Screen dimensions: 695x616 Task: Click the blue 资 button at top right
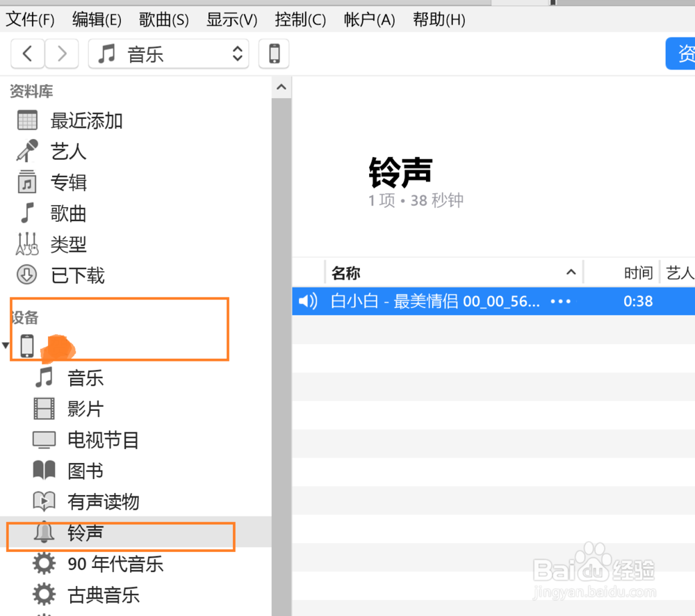(686, 54)
